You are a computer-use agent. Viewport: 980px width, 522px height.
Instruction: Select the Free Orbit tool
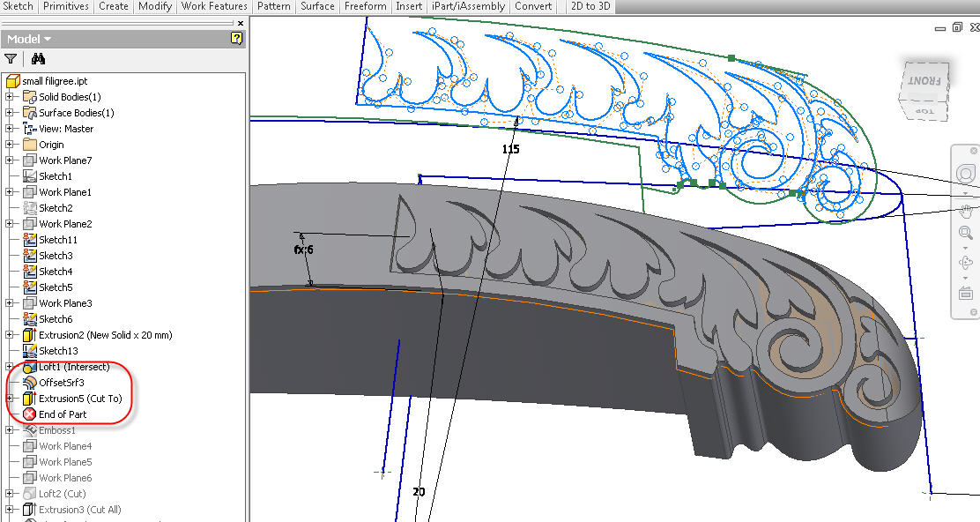(x=965, y=262)
